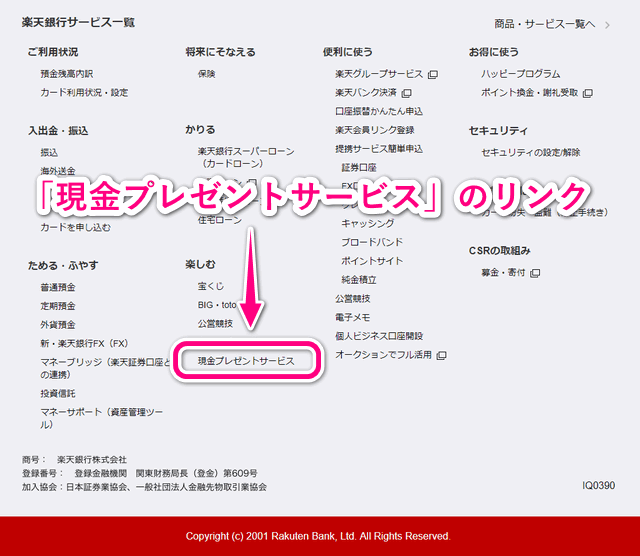Click external-link icon beside ポイント換金・謝礼受取
This screenshot has width=640, height=556.
tap(588, 93)
